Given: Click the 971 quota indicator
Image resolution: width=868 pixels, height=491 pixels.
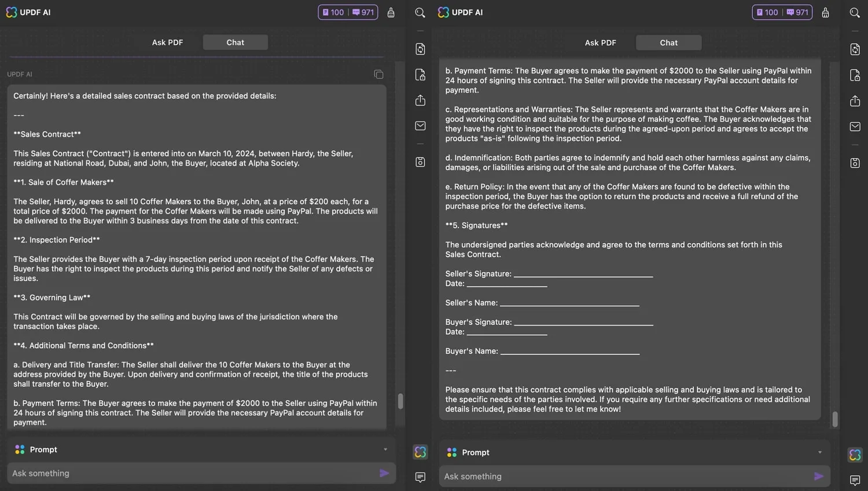Looking at the screenshot, I should 363,12.
